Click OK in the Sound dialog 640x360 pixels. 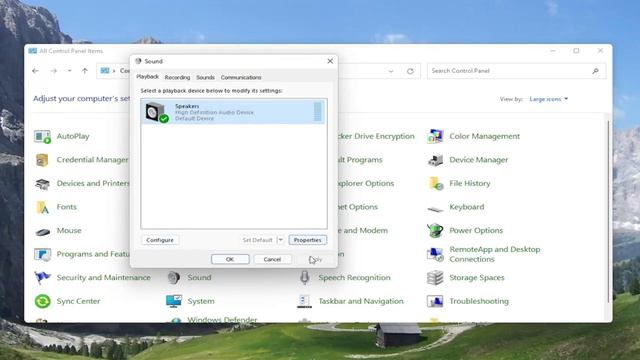(230, 259)
